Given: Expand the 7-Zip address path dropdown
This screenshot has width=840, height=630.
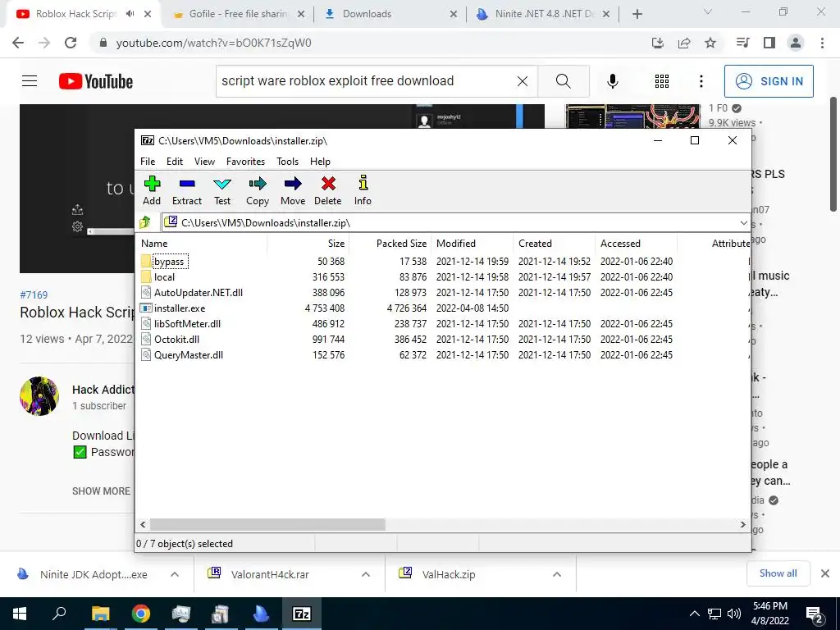Looking at the screenshot, I should click(743, 223).
